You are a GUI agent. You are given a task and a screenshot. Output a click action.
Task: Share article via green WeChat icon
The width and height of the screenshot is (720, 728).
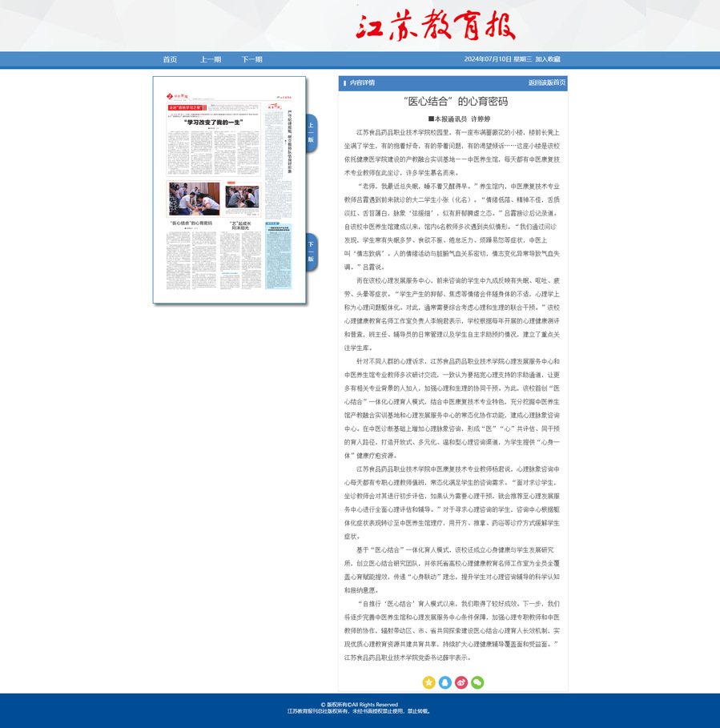pos(477,682)
